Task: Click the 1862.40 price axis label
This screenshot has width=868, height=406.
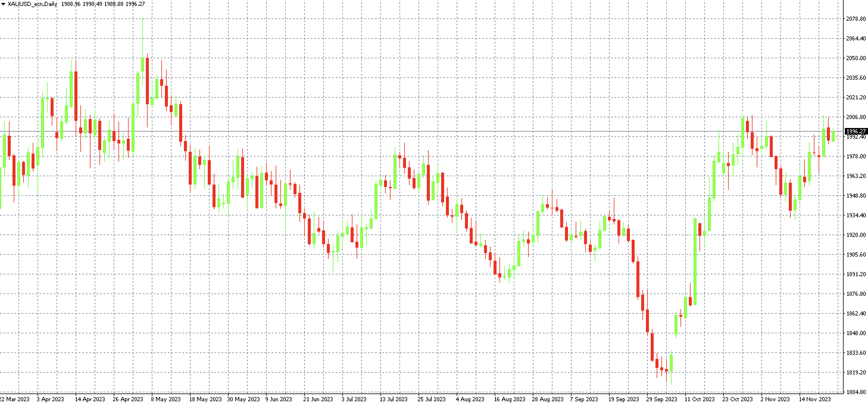Action: click(856, 313)
